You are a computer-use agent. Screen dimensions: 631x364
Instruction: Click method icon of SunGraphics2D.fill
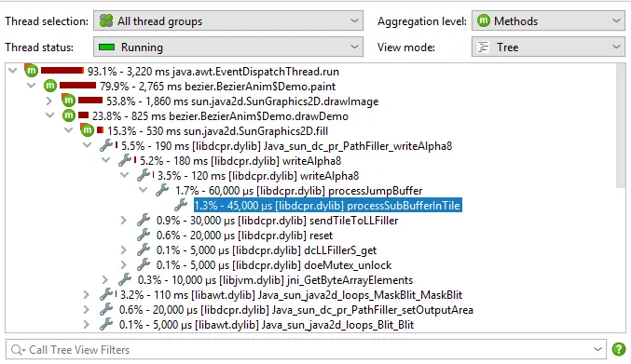(87, 129)
